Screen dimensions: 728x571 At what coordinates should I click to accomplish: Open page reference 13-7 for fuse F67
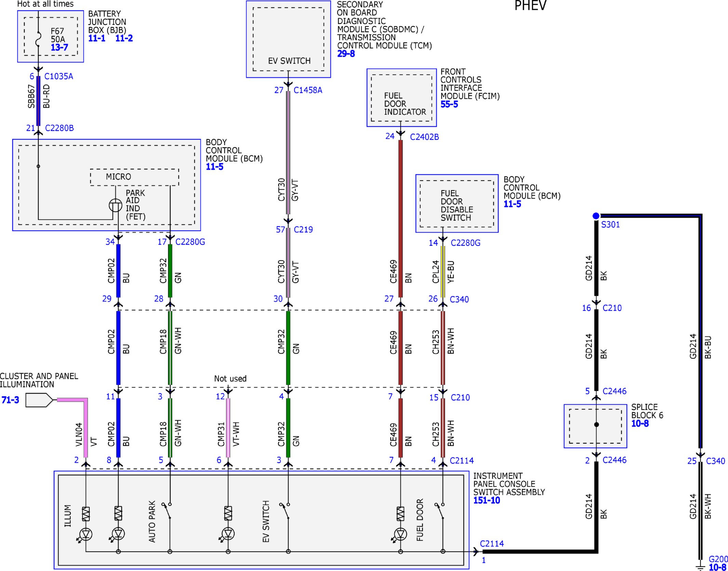point(59,47)
